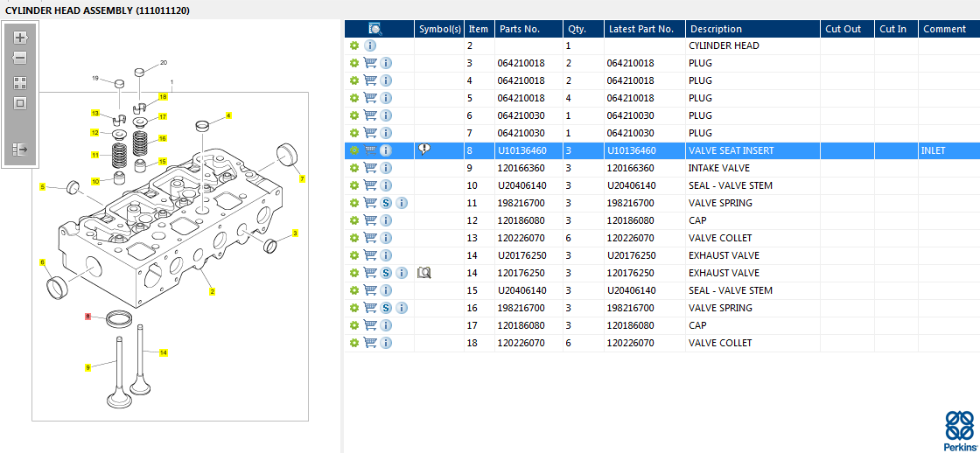Click S supersession icon for item 11
Screen dimensions: 980x453
coord(386,203)
